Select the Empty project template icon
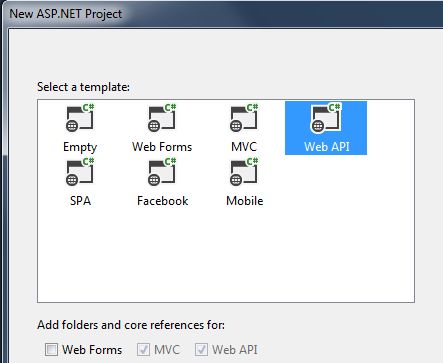 tap(80, 118)
